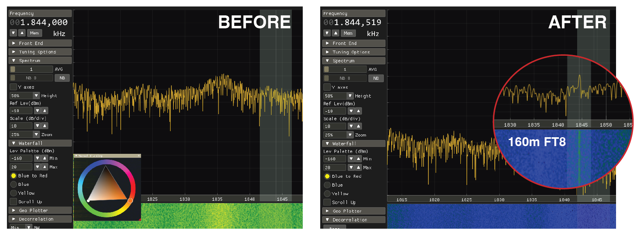Click frequency down arrow in AFTER panel
Viewport: 644px width, 238px height.
click(x=327, y=33)
